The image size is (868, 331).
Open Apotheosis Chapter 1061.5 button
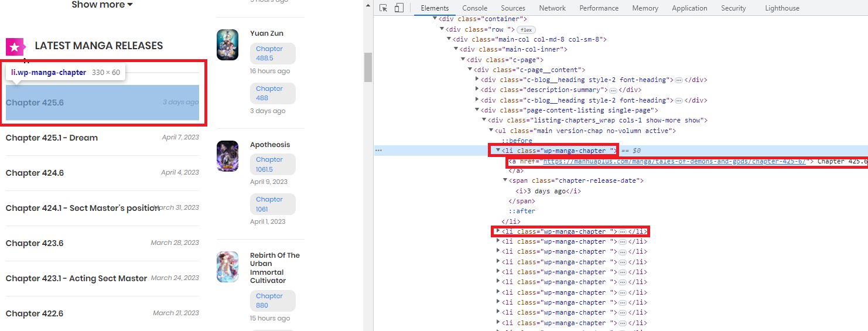point(273,164)
